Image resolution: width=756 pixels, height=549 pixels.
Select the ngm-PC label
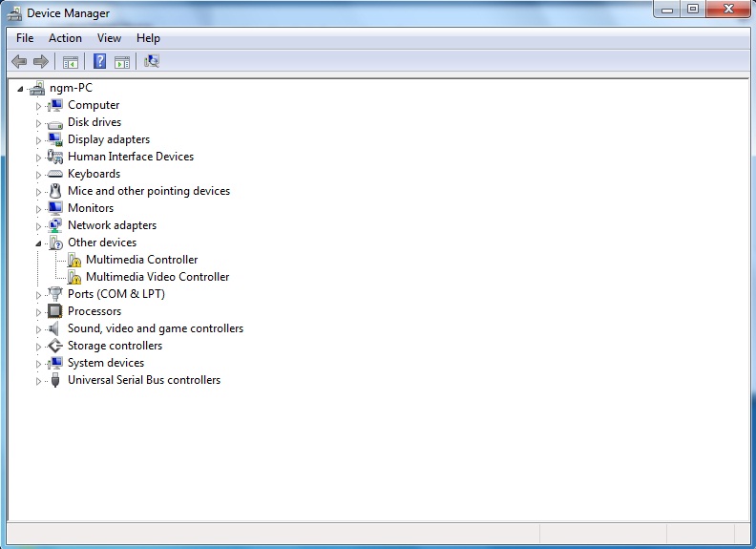(x=71, y=88)
